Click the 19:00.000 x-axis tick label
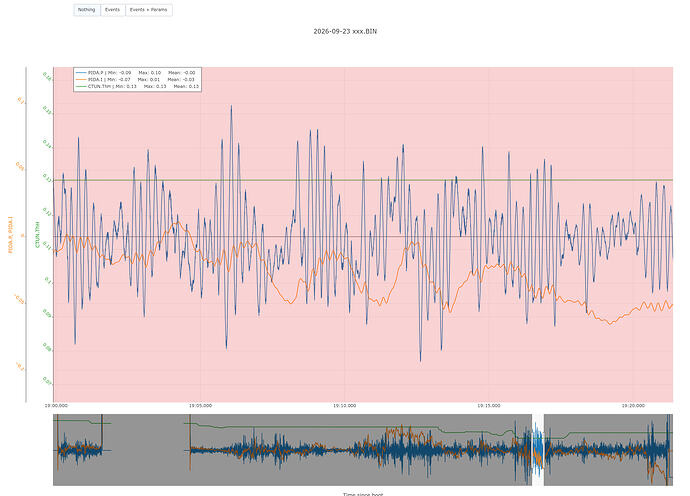The image size is (690, 496). [x=56, y=406]
